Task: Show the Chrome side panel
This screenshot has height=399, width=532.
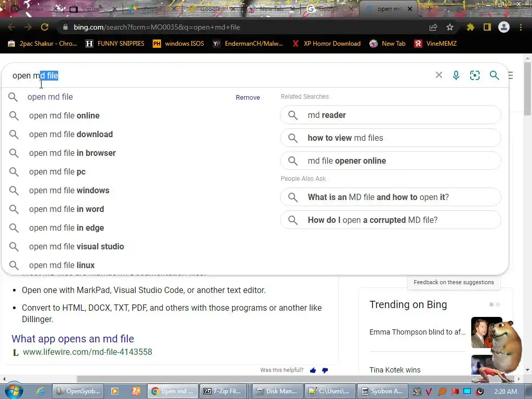Action: coord(487,27)
